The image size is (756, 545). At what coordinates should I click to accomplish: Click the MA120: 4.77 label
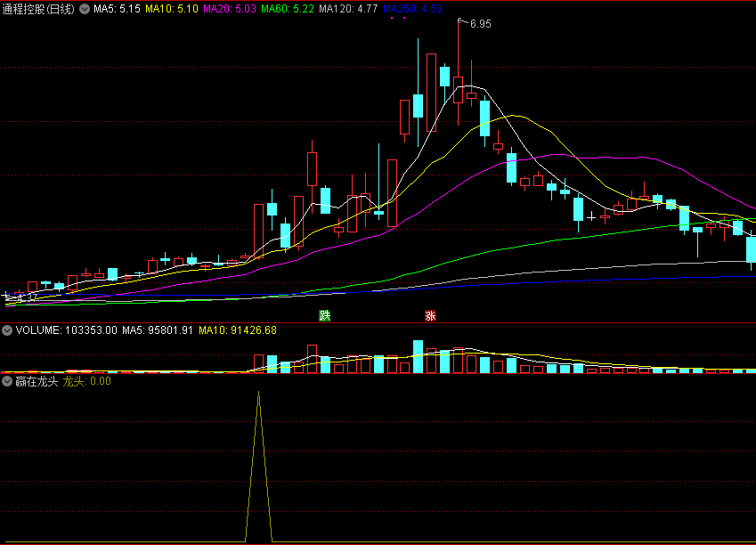click(x=348, y=9)
